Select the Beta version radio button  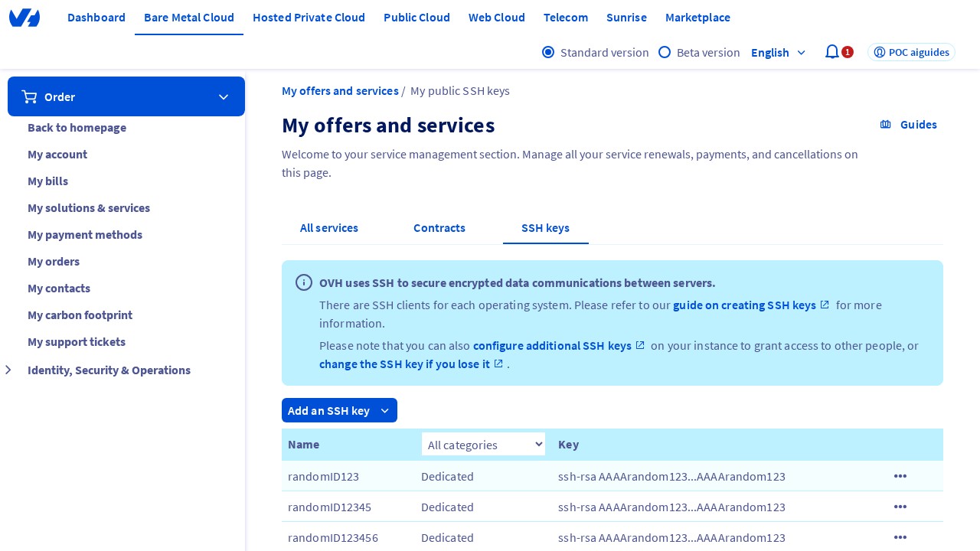tap(665, 52)
